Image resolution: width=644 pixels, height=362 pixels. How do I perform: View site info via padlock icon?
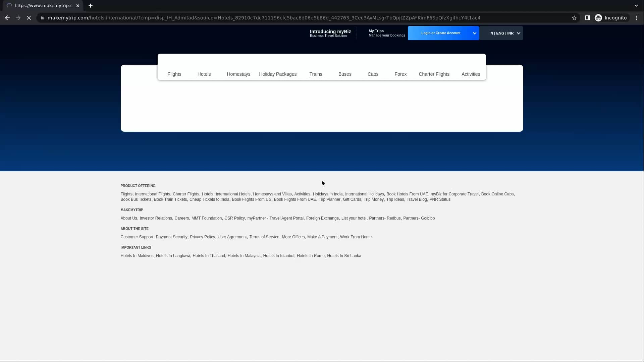coord(42,18)
